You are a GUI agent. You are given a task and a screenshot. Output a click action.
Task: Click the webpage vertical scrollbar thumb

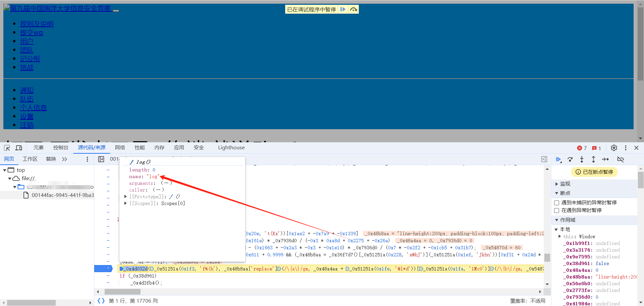click(x=640, y=44)
